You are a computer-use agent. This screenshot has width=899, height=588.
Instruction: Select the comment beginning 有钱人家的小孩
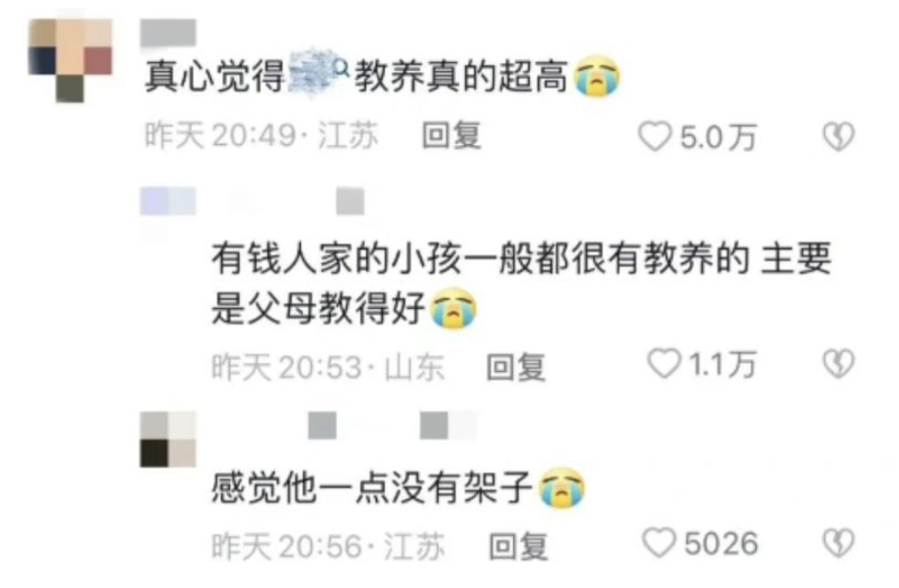point(522,284)
